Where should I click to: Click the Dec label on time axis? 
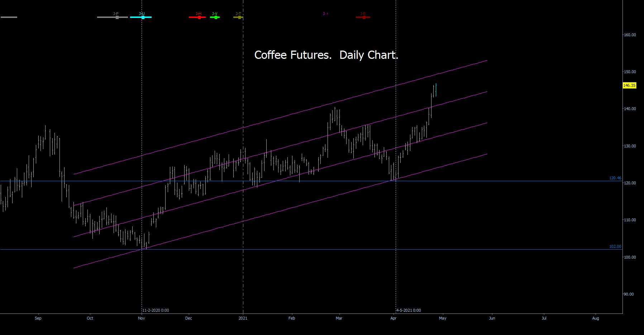pos(189,318)
